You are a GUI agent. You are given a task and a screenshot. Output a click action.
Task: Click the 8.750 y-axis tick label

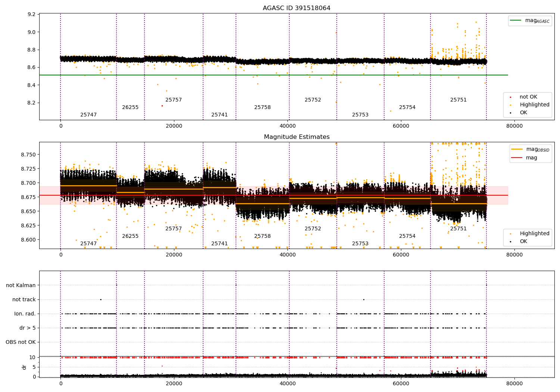pyautogui.click(x=29, y=155)
